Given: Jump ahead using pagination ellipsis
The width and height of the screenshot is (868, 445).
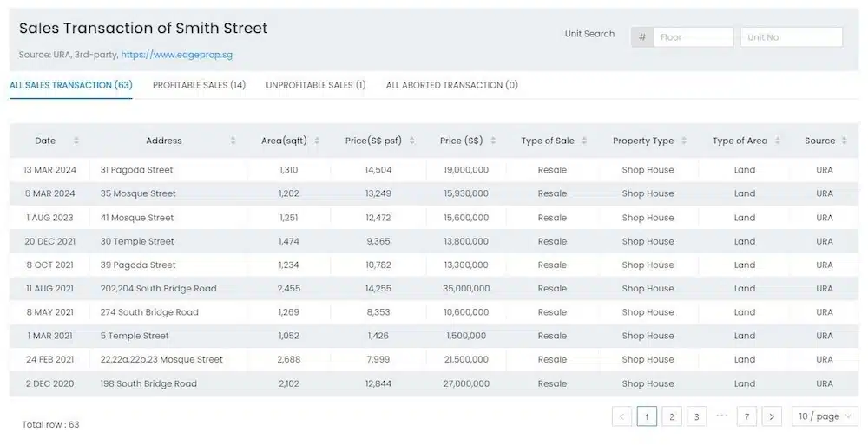Looking at the screenshot, I should pos(722,416).
